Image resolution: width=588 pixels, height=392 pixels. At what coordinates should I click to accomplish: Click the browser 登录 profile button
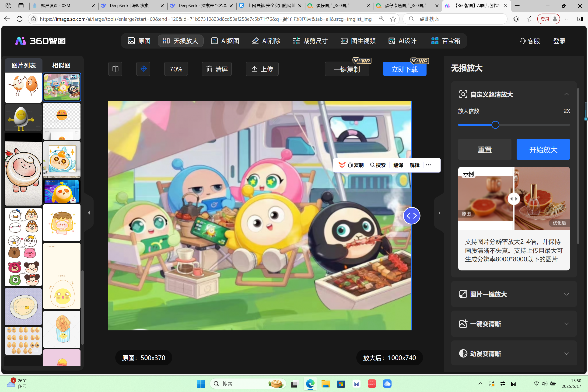click(x=548, y=19)
